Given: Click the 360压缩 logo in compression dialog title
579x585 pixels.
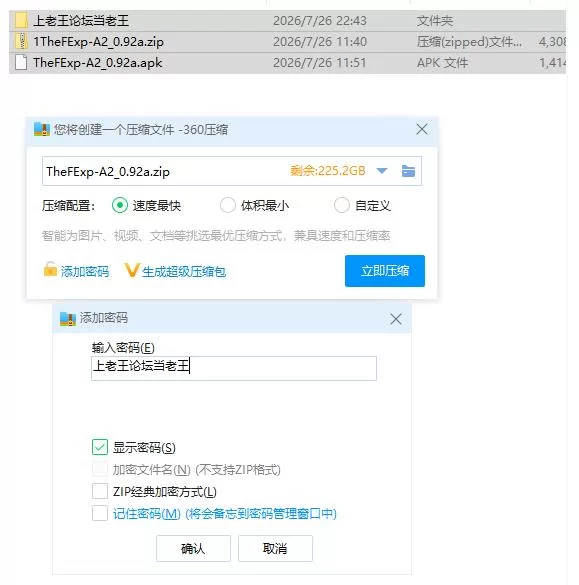Looking at the screenshot, I should (42, 129).
